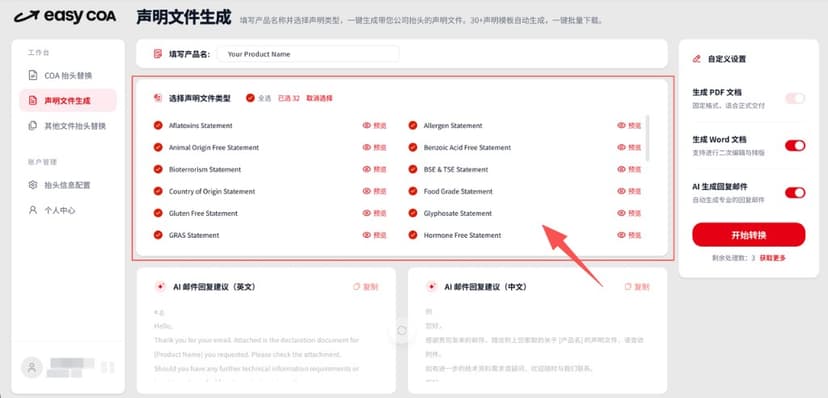Preview GRAS Statement eye icon

(x=366, y=235)
